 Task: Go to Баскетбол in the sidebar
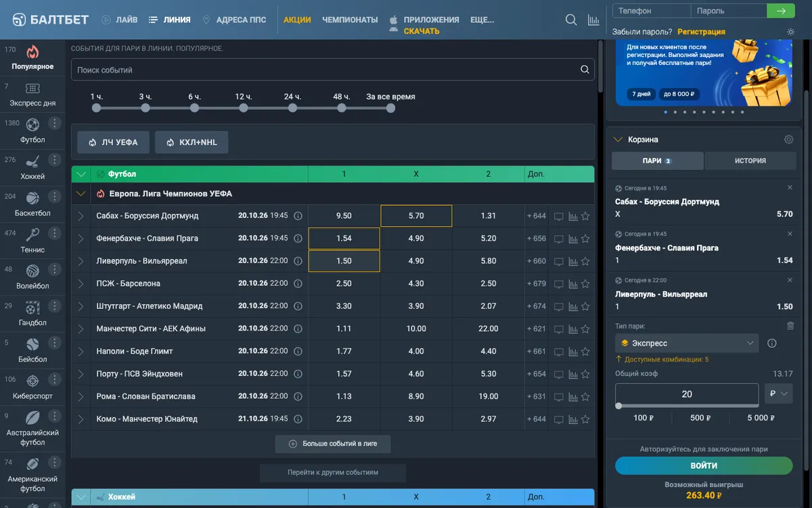coord(32,205)
